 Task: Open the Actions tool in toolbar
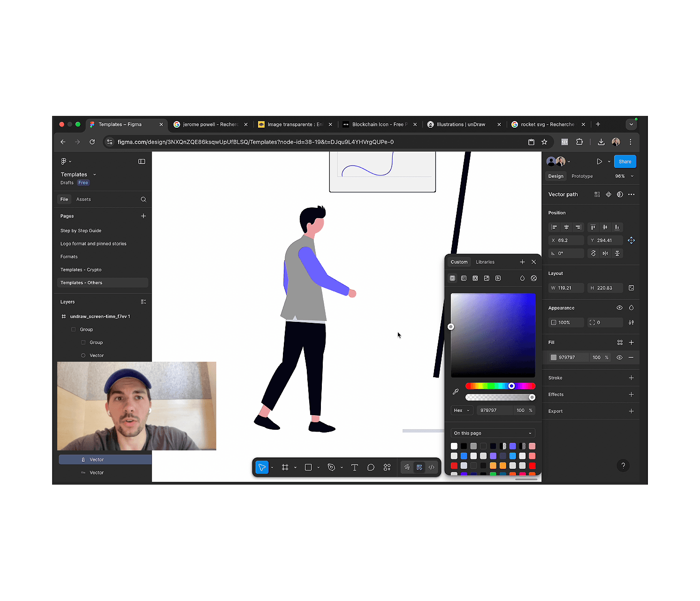coord(387,467)
